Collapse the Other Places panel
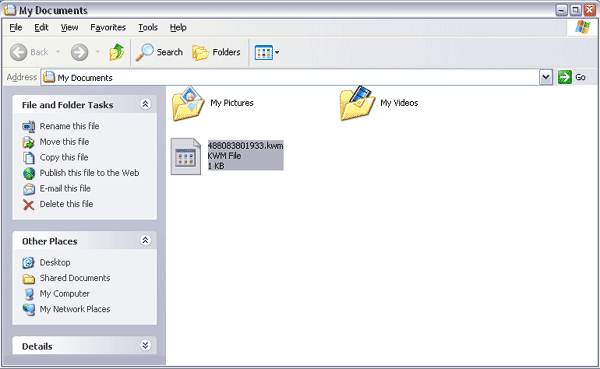 (x=145, y=240)
